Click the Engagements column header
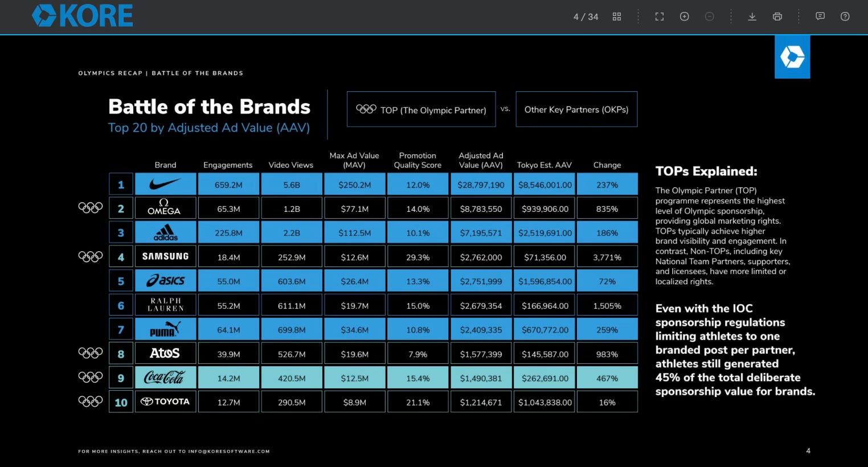 point(228,165)
